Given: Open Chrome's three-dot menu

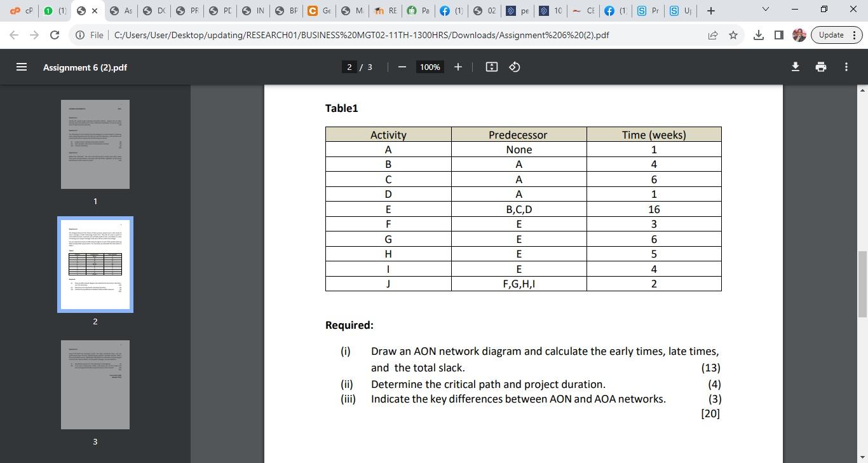Looking at the screenshot, I should click(x=855, y=35).
